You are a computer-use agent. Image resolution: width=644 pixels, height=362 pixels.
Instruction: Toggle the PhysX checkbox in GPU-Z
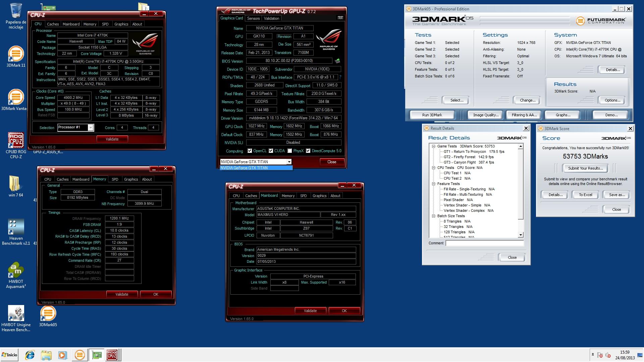coord(290,151)
